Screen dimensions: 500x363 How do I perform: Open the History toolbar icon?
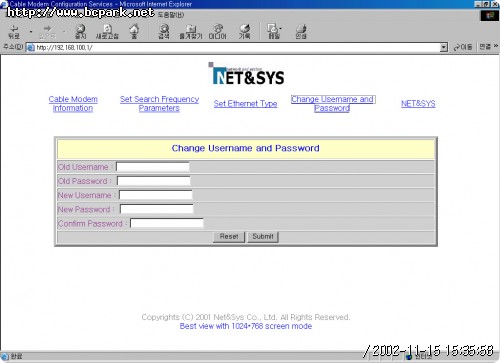244,32
